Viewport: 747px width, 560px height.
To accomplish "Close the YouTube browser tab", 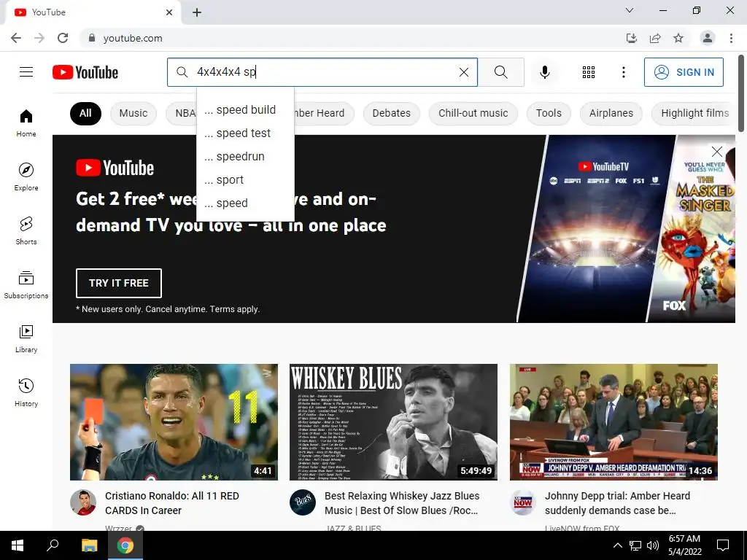I will pos(169,12).
